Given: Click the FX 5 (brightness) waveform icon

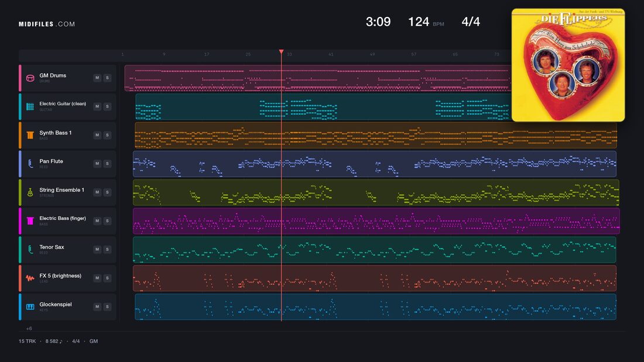Looking at the screenshot, I should (x=30, y=278).
